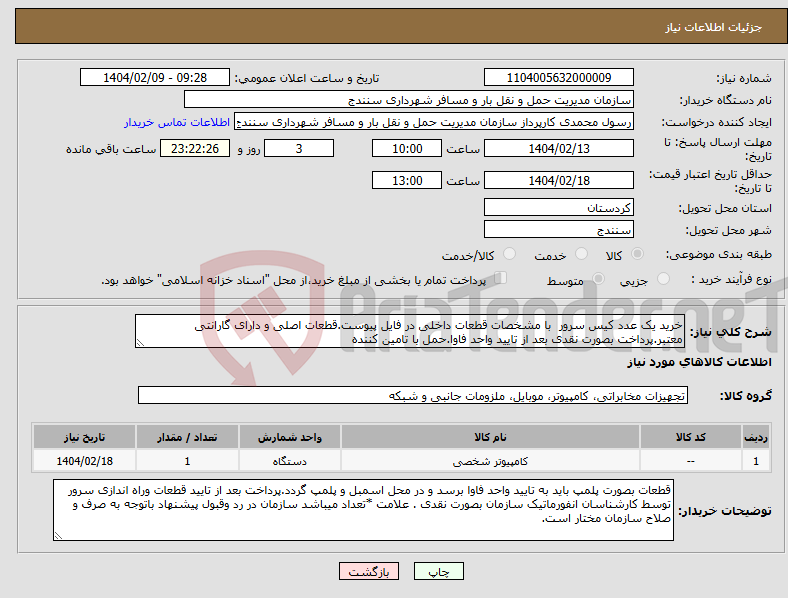Select the کالا/خدمت radio button
The image size is (788, 598).
pos(510,254)
